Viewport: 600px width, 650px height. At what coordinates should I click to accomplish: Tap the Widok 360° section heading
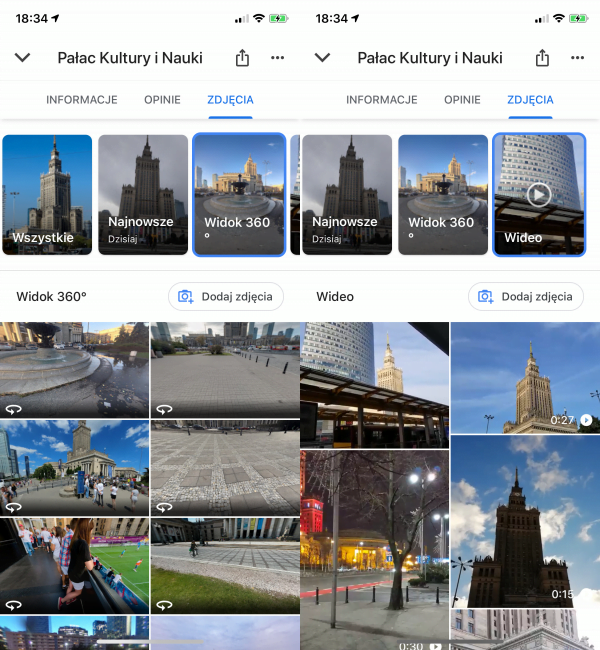pos(51,296)
